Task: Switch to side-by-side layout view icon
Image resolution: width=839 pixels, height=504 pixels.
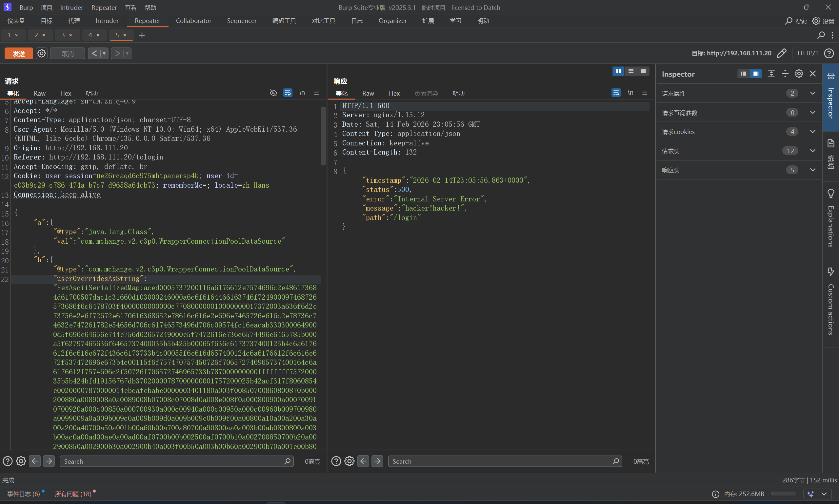Action: [x=618, y=71]
